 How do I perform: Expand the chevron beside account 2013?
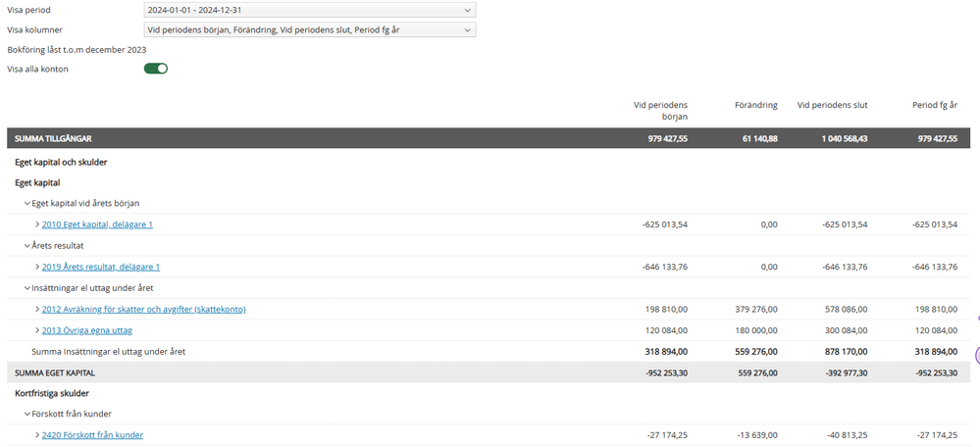click(37, 330)
